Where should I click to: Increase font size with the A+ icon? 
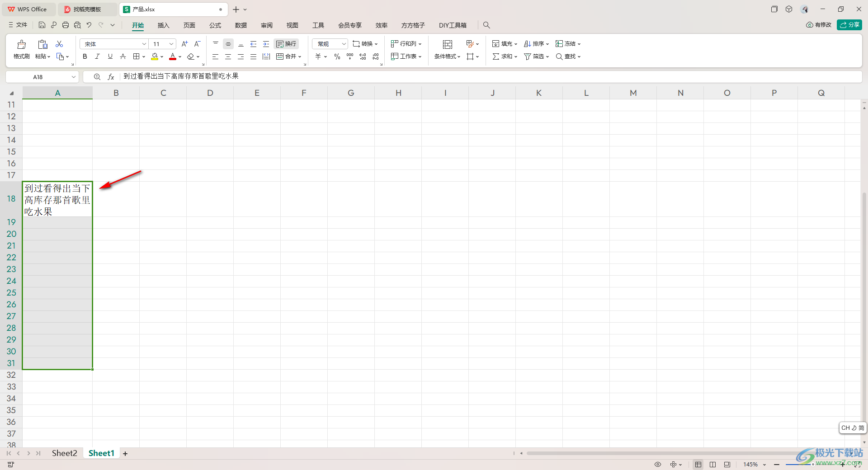coord(184,44)
